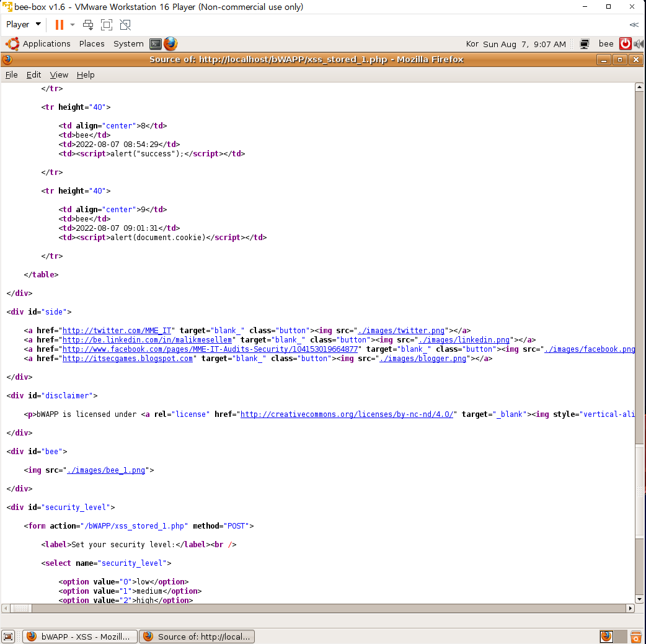Image resolution: width=646 pixels, height=644 pixels.
Task: Launch the terminal from the panel
Action: coord(156,43)
